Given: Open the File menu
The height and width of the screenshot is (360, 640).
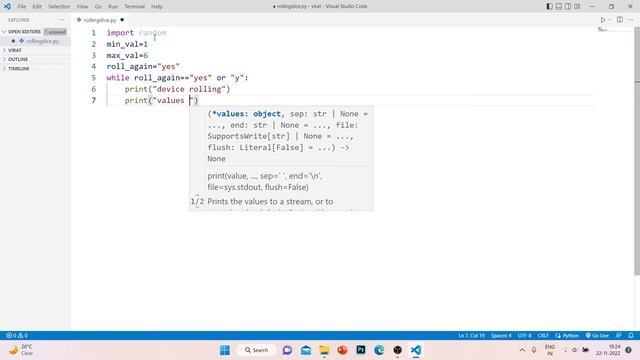Looking at the screenshot, I should [22, 7].
